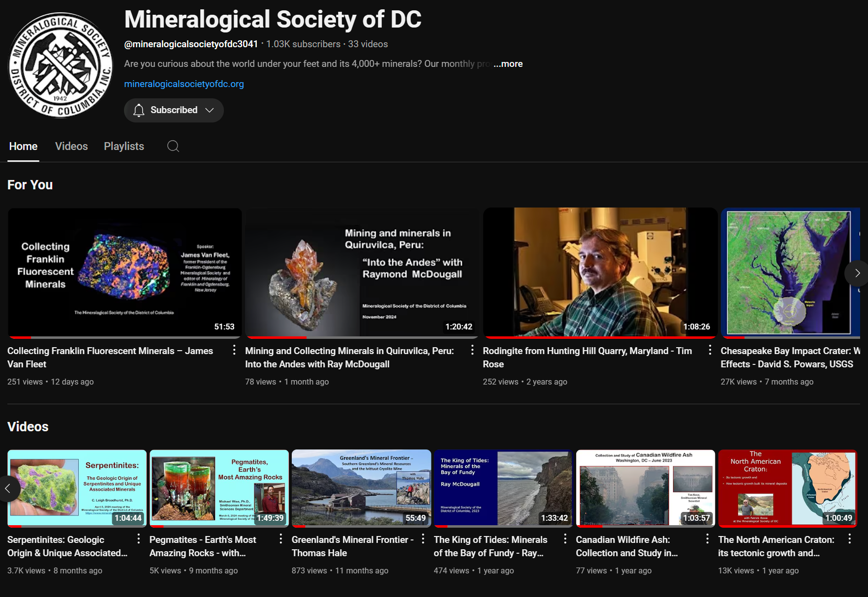
Task: Click the '33 videos' count text
Action: (368, 44)
